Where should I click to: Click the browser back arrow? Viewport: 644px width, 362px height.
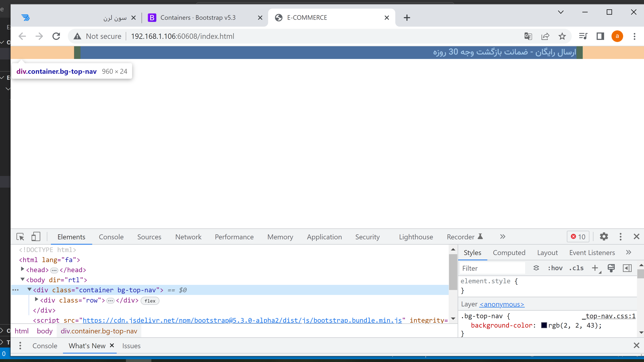(22, 36)
